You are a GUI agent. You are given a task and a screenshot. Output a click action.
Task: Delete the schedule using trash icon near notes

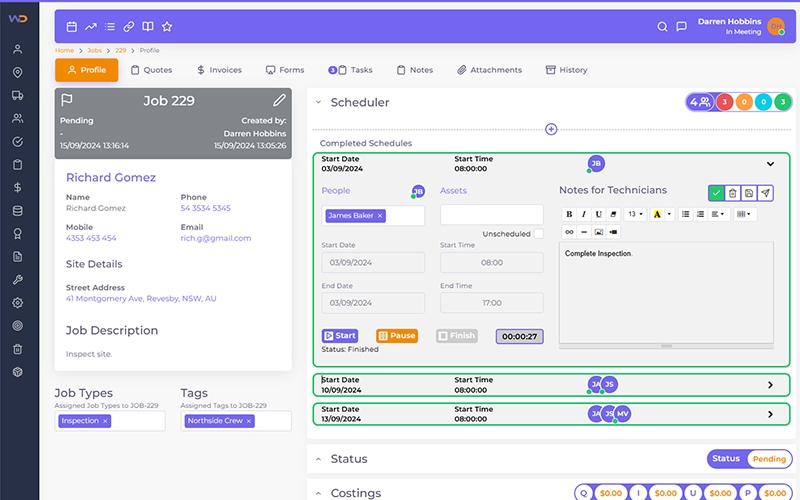(x=733, y=193)
